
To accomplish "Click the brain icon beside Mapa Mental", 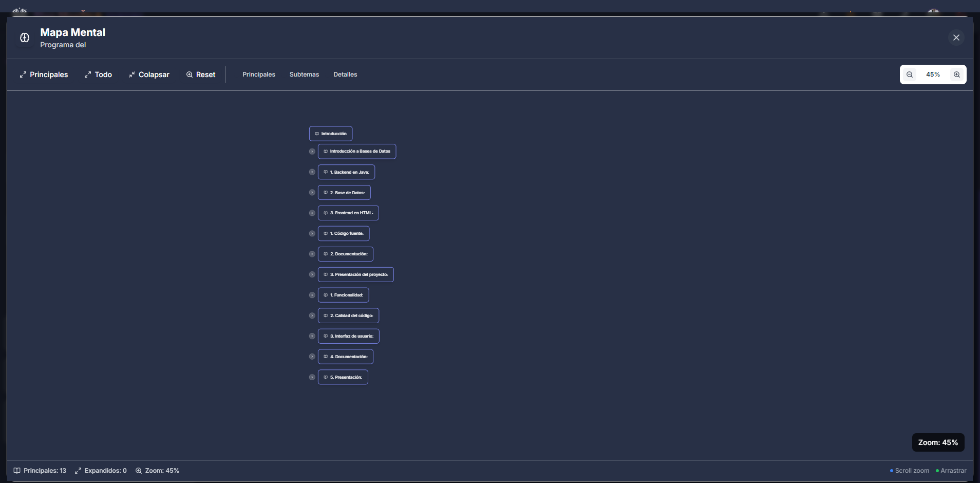I will click(25, 38).
